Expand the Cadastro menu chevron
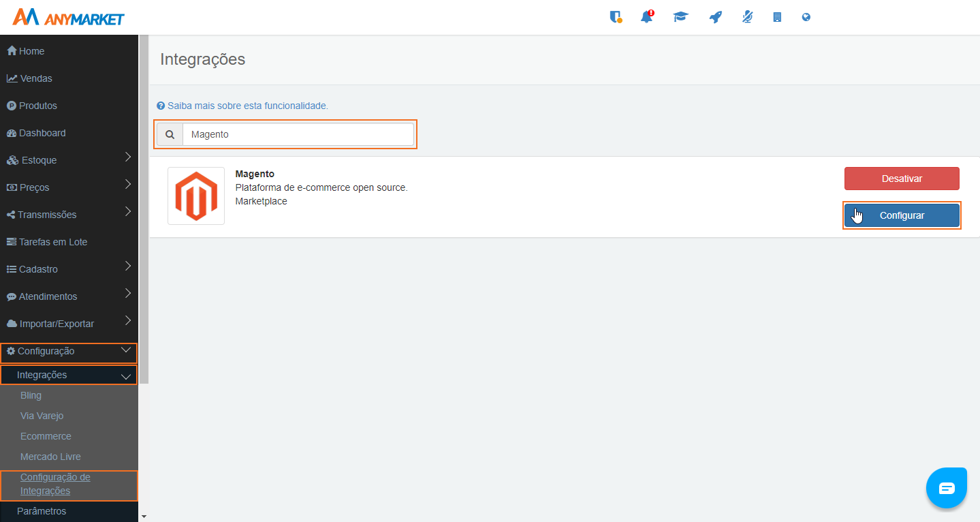This screenshot has height=522, width=980. 128,266
